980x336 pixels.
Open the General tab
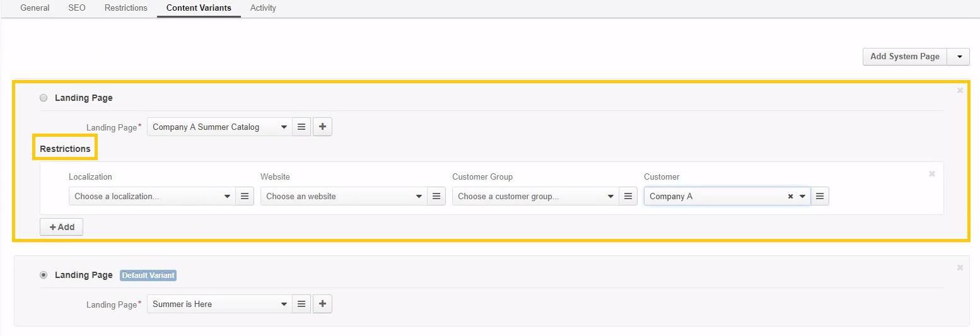point(35,8)
